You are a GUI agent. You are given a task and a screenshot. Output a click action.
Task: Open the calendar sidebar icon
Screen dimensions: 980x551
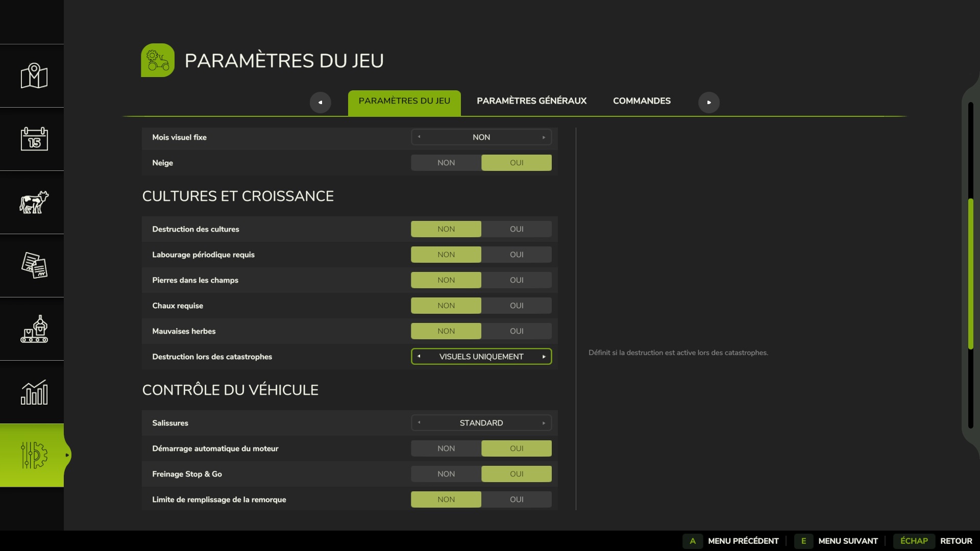tap(34, 139)
